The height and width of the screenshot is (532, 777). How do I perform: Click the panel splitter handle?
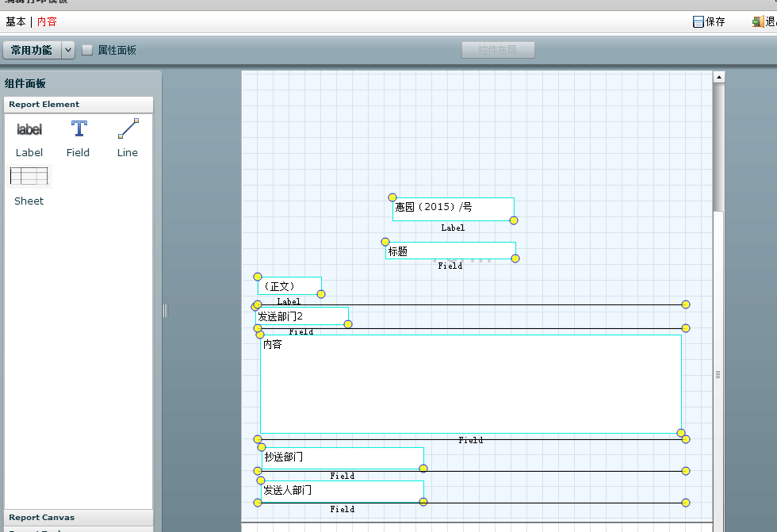click(166, 311)
